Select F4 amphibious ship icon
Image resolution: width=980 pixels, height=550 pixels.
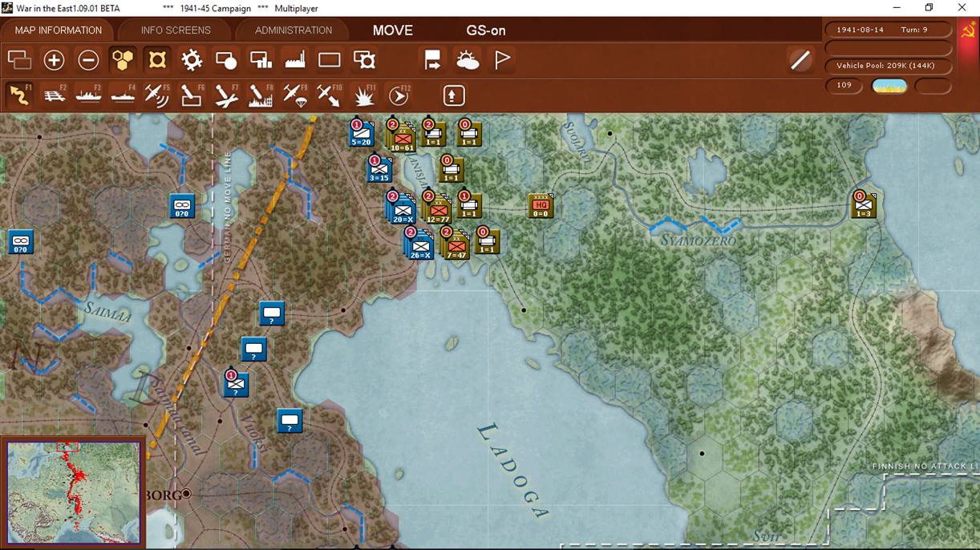click(x=123, y=95)
